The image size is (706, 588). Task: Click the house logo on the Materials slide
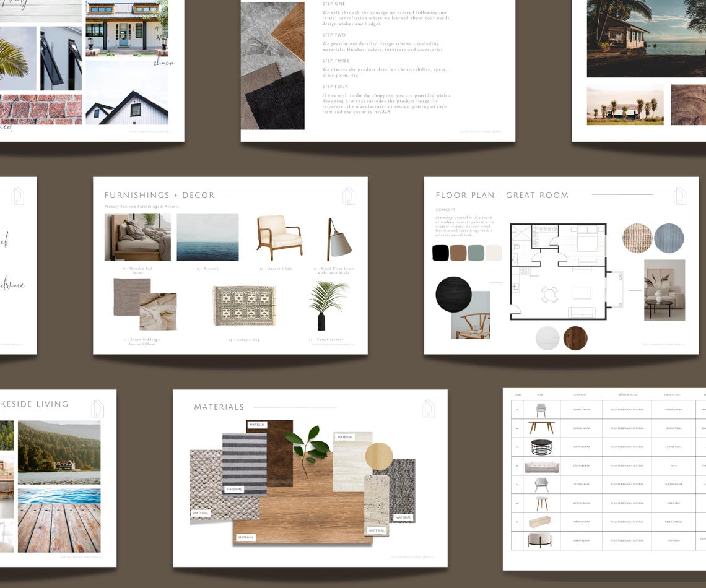pyautogui.click(x=429, y=407)
